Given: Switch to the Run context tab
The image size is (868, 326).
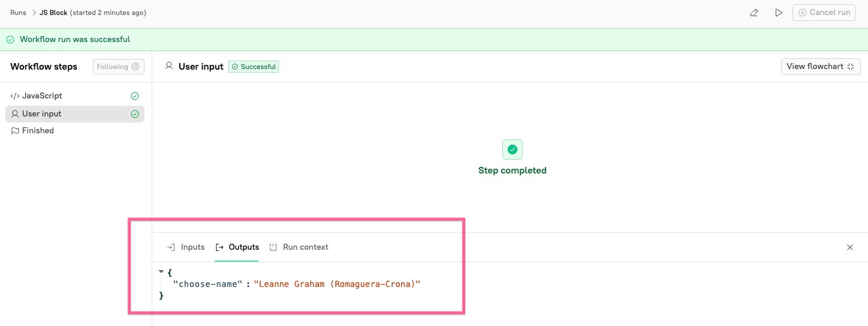Looking at the screenshot, I should tap(299, 247).
